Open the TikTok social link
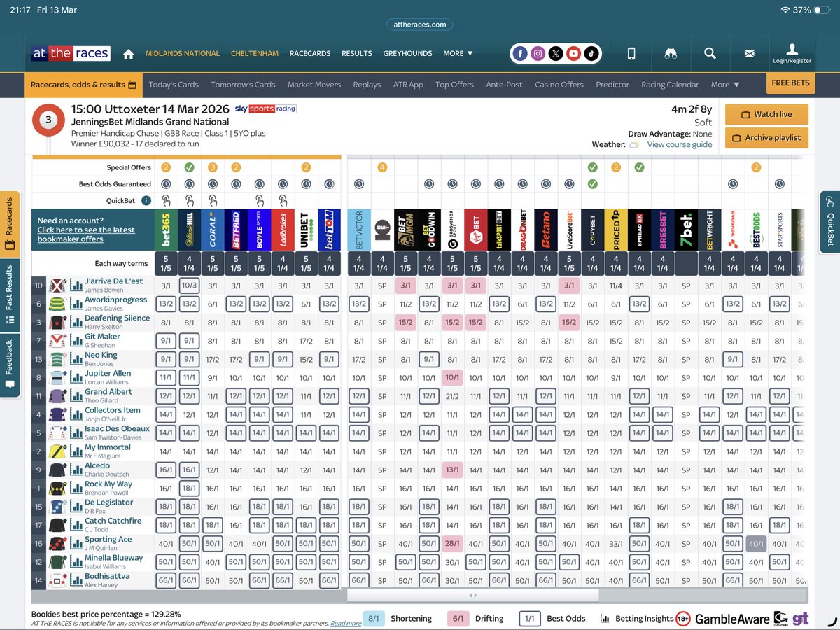 pos(591,54)
